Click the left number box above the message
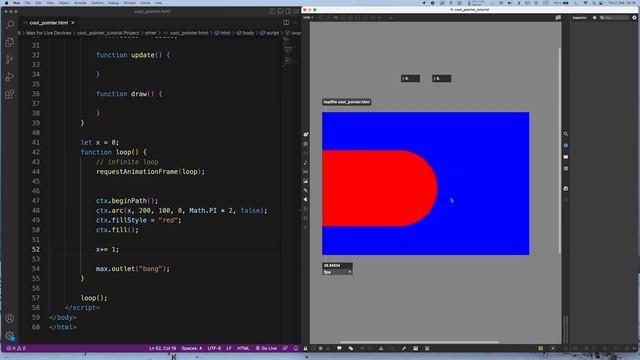The width and height of the screenshot is (640, 360). (410, 78)
